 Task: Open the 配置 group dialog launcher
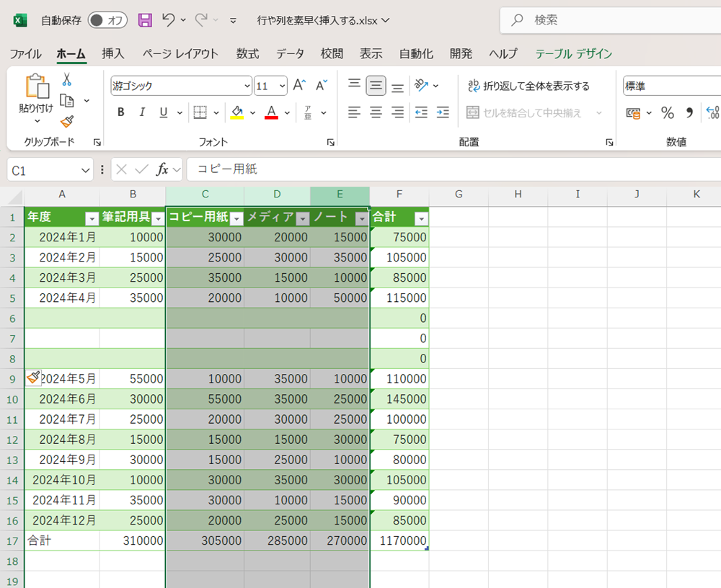(609, 143)
